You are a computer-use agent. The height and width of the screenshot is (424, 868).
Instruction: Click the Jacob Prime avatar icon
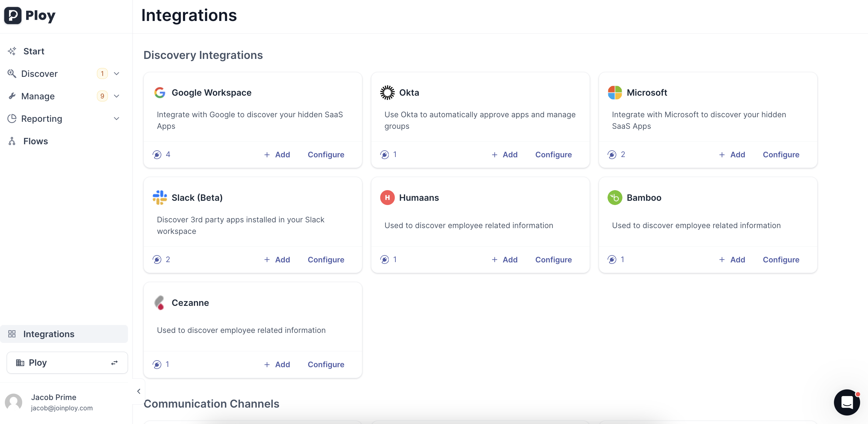(13, 402)
